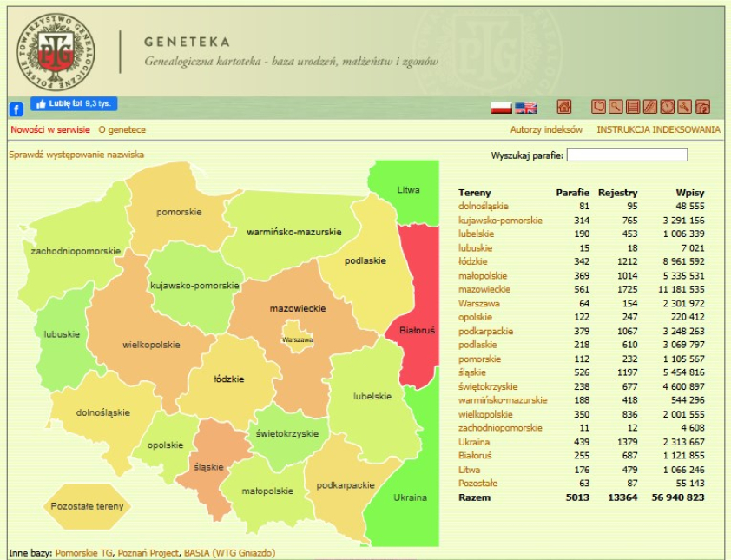
Task: Click Sprawdź występowanie nazwiska link
Action: pos(76,155)
